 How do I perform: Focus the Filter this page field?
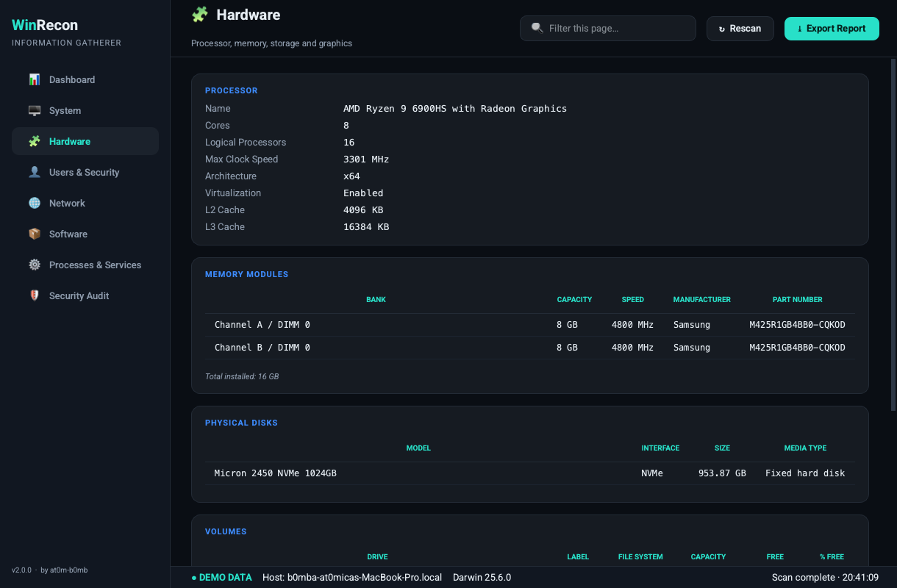point(608,29)
